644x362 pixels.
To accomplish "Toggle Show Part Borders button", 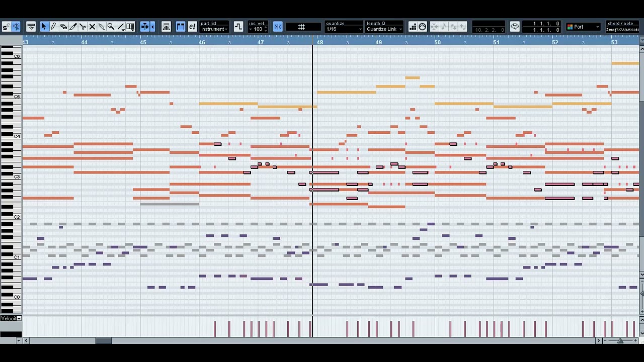I will click(181, 27).
